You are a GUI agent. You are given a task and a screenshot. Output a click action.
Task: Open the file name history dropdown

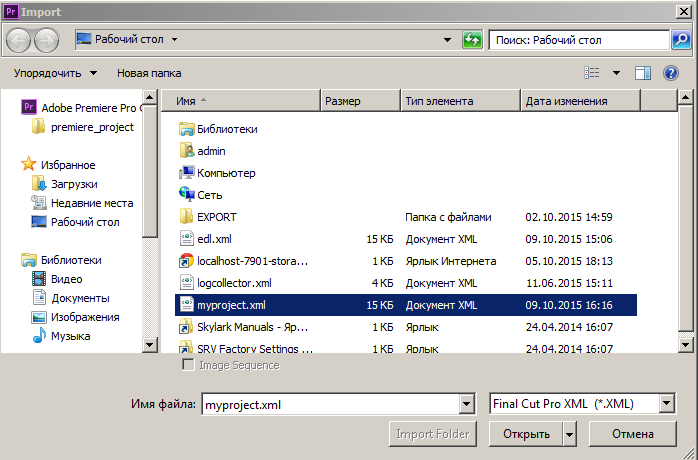coord(466,404)
